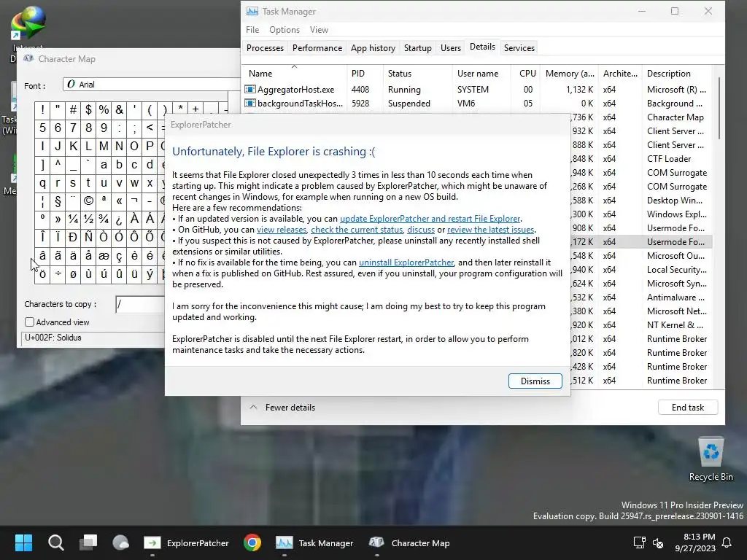
Task: Follow the check the current status link
Action: (357, 230)
